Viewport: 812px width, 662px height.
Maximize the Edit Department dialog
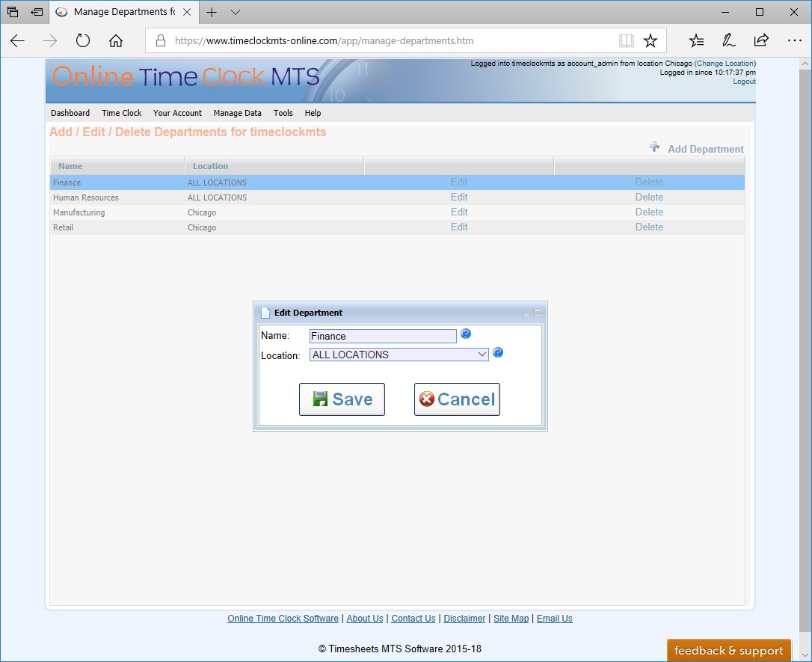538,313
